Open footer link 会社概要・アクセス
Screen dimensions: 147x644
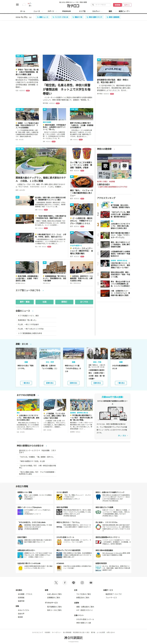coord(25,594)
